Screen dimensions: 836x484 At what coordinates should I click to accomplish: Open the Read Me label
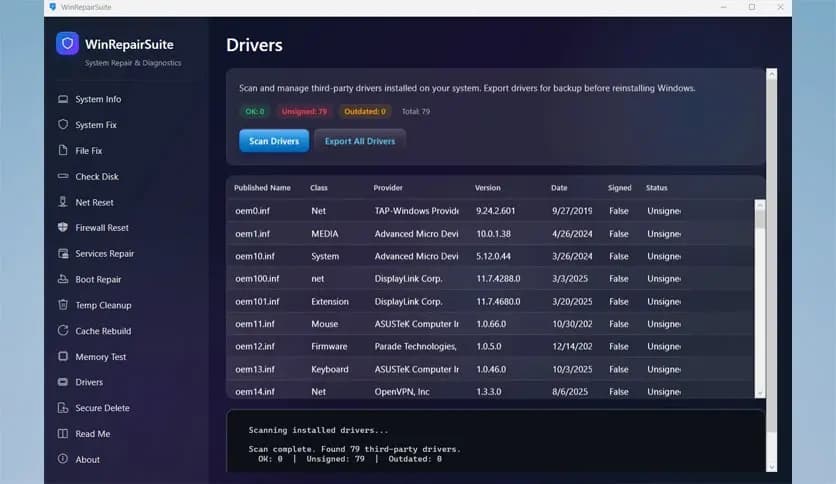(x=93, y=434)
